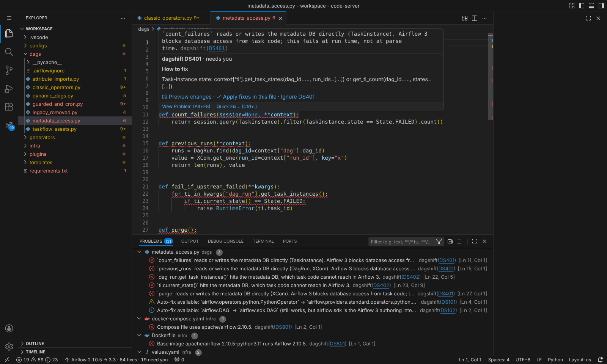Open Run and Debug view
This screenshot has height=364, width=607.
(9, 89)
